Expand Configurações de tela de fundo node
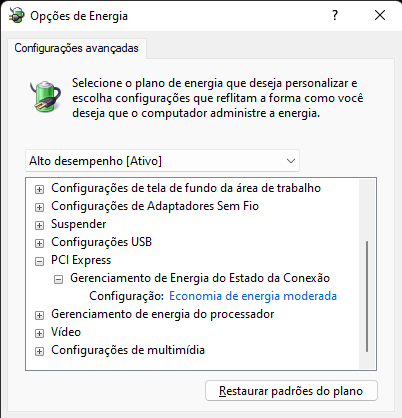This screenshot has height=418, width=402. point(39,189)
